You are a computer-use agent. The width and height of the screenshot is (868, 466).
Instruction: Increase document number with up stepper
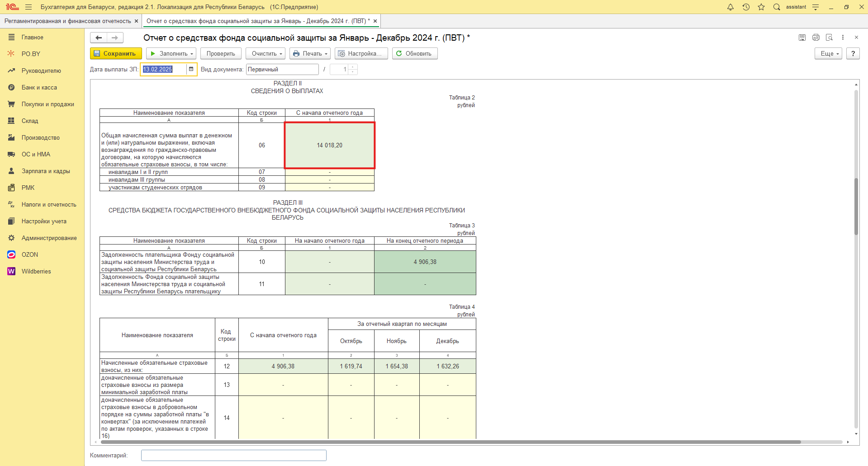(x=353, y=67)
